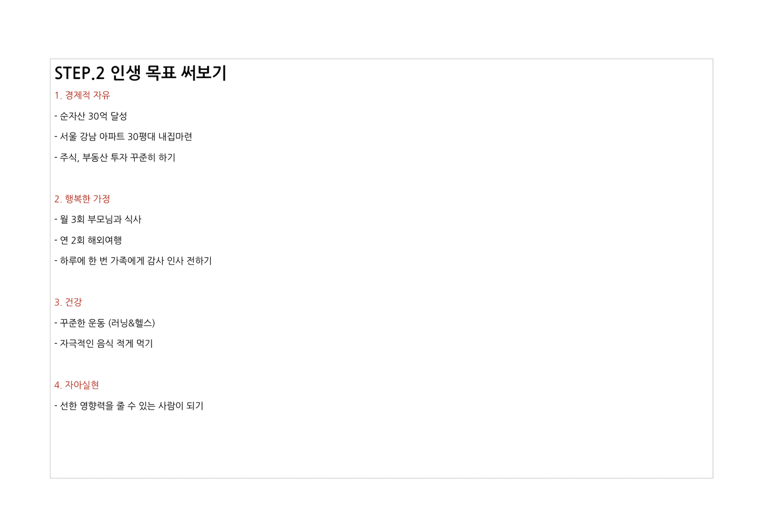
Task: Click the heading 'STEP.2 인생 목표 써보기'
Action: point(140,73)
